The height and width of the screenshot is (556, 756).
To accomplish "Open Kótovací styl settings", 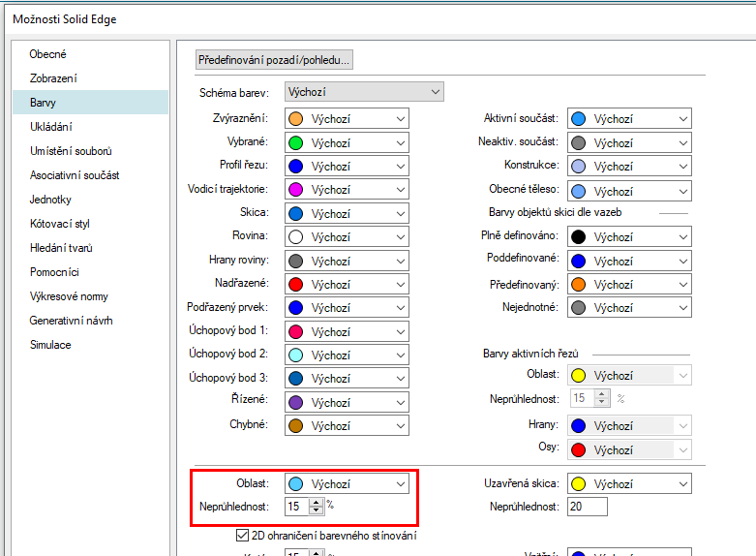I will point(60,224).
